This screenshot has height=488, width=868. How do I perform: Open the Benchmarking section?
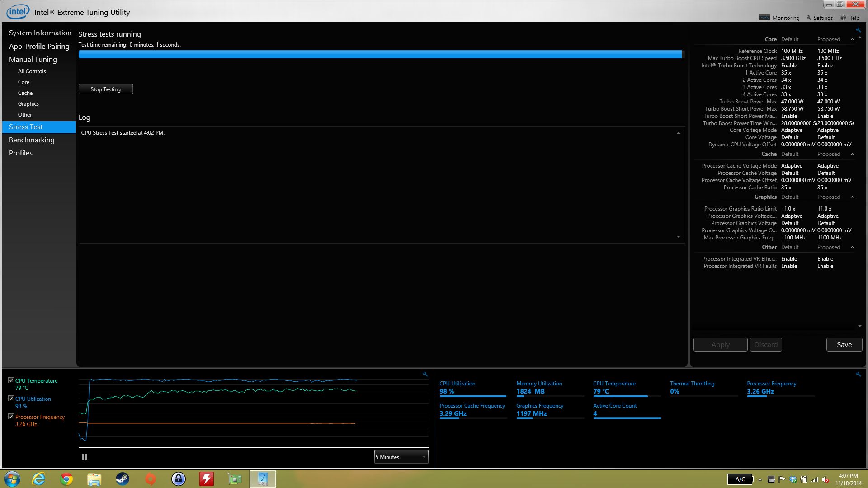[32, 140]
